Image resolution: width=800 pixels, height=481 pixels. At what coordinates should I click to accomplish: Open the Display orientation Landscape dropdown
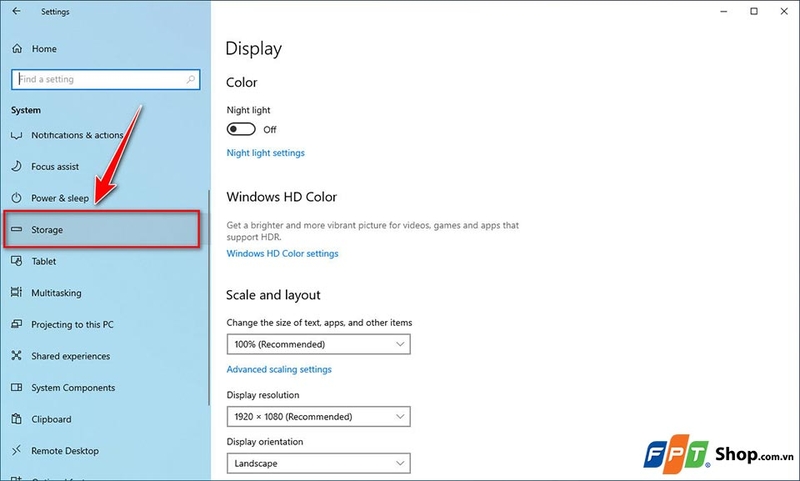[318, 463]
